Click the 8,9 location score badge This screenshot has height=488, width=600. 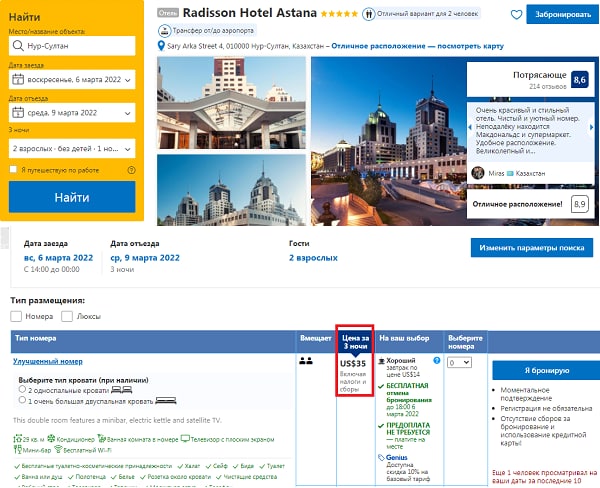579,204
